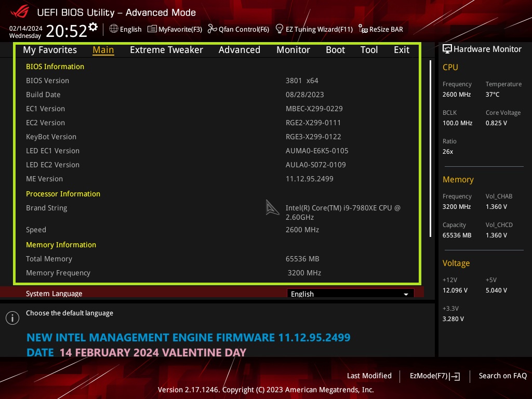This screenshot has height=399, width=532.
Task: Click +12V reading 12.096 V
Action: point(455,290)
